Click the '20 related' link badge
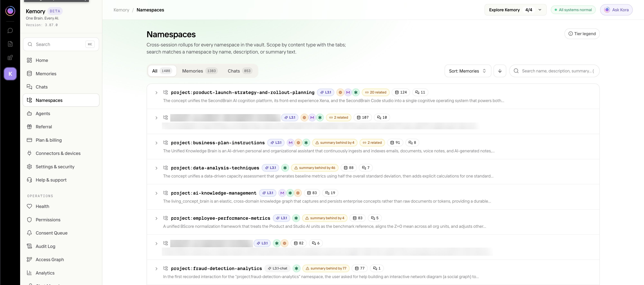This screenshot has width=644, height=285. click(375, 92)
